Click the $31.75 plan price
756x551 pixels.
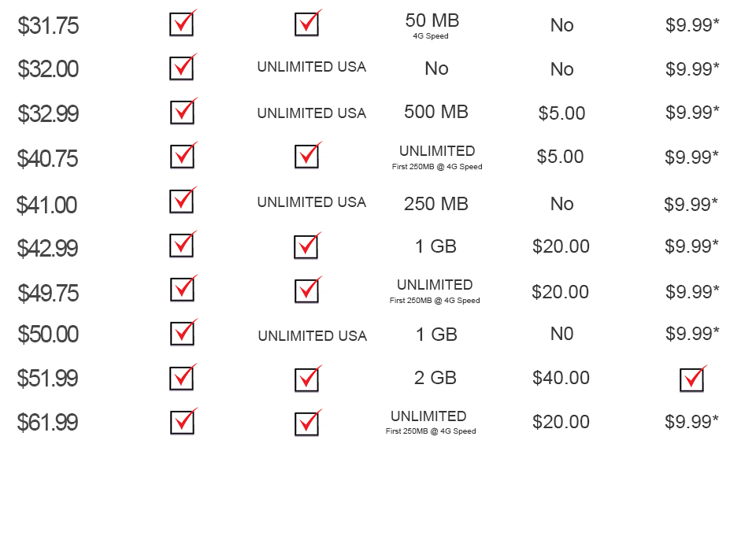tap(48, 25)
